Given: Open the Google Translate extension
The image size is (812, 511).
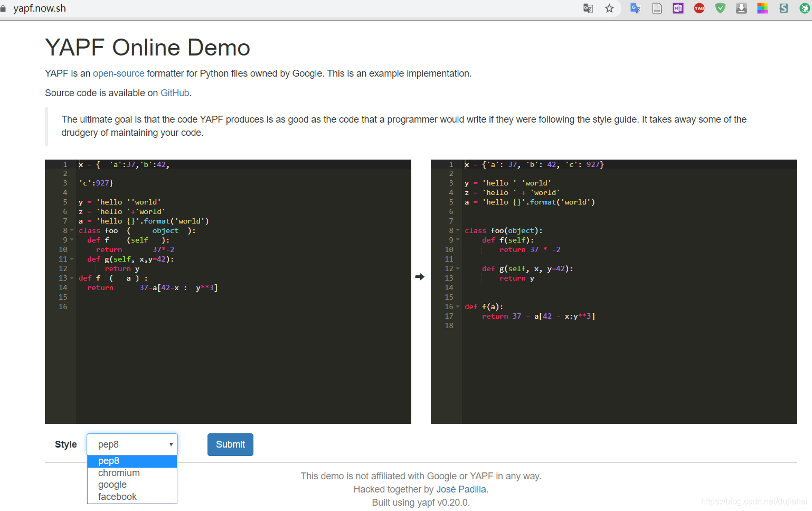Looking at the screenshot, I should point(636,8).
